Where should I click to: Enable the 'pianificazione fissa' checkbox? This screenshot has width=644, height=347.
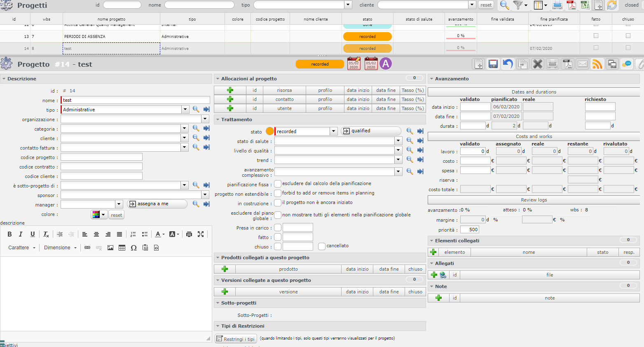point(278,184)
